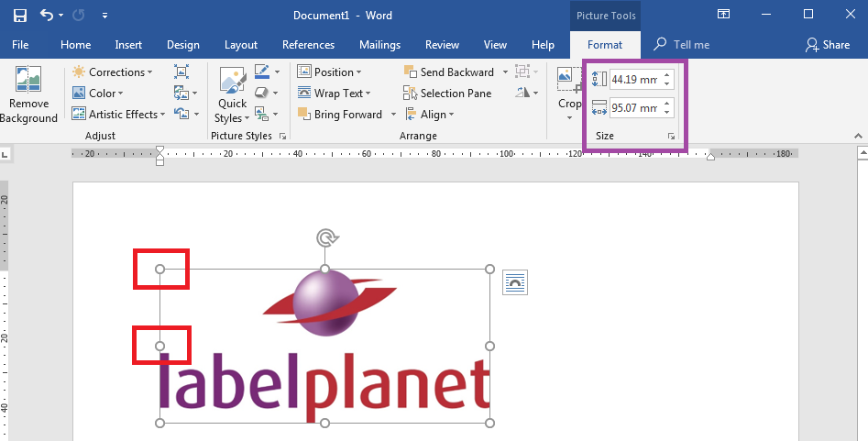Open Ribbon Display Options
Image resolution: width=868 pixels, height=441 pixels.
pos(723,15)
